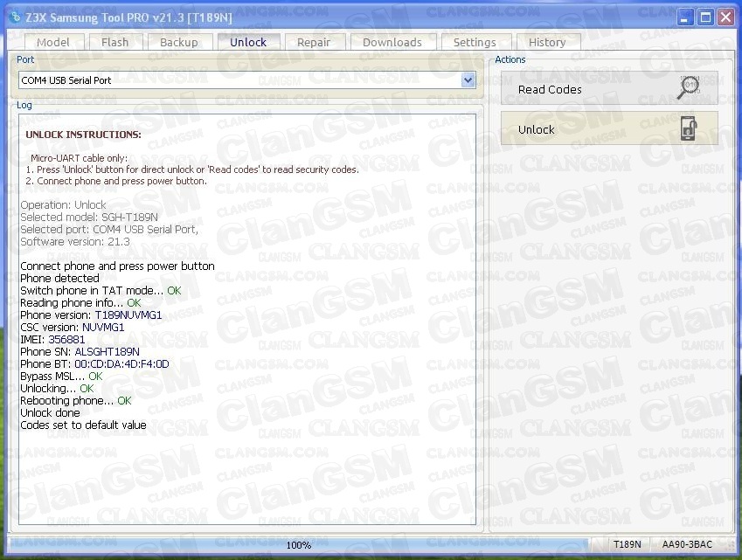Click the 'Phone BT: 00:CD:DA:4D:F4:0D' log line
Viewport: 742px width, 560px height.
pos(94,364)
